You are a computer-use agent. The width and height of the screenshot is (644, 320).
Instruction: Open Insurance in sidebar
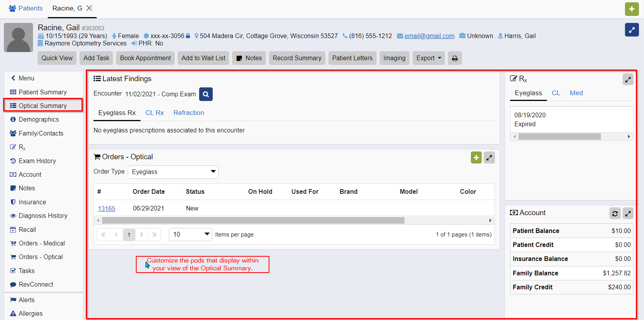point(43,202)
